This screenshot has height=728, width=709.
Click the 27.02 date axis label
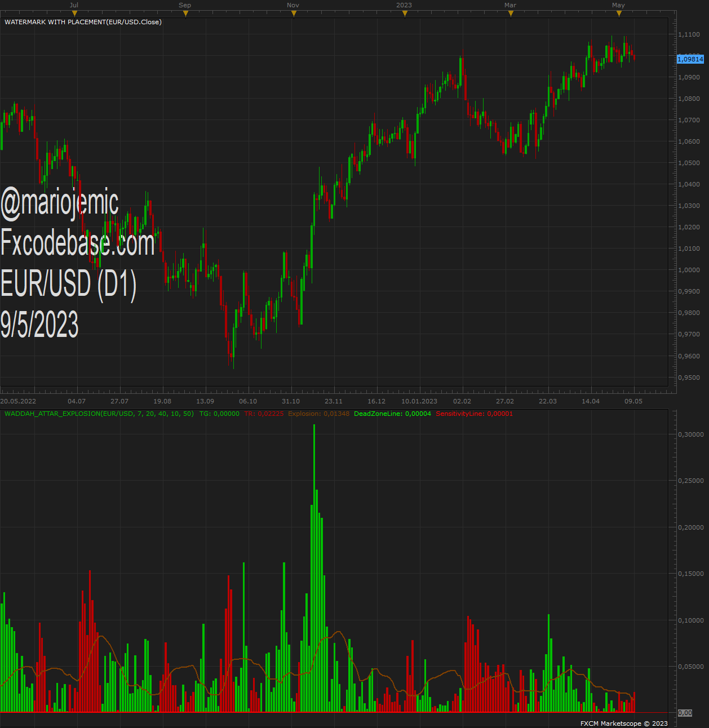coord(505,401)
